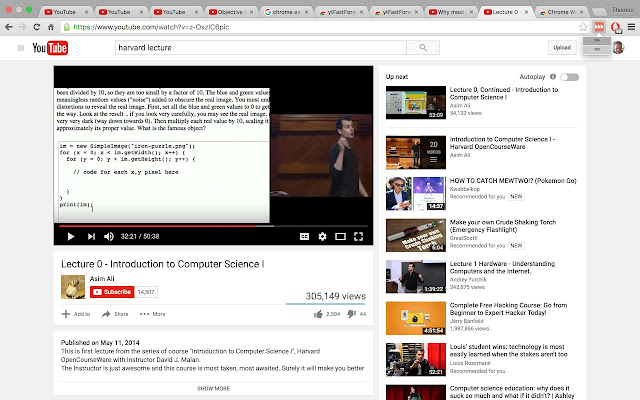This screenshot has height=400, width=640.
Task: Click the video title heading
Action: coord(162,264)
